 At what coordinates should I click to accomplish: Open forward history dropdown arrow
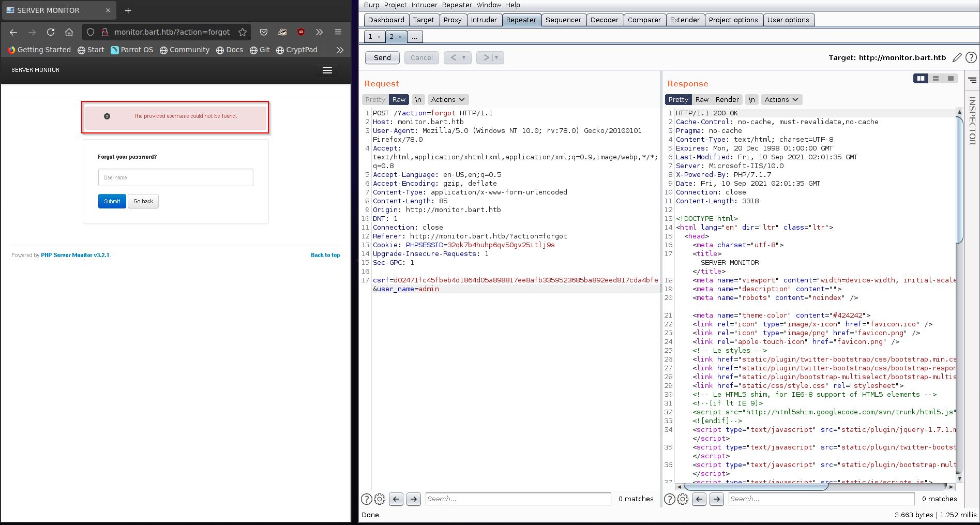(496, 57)
